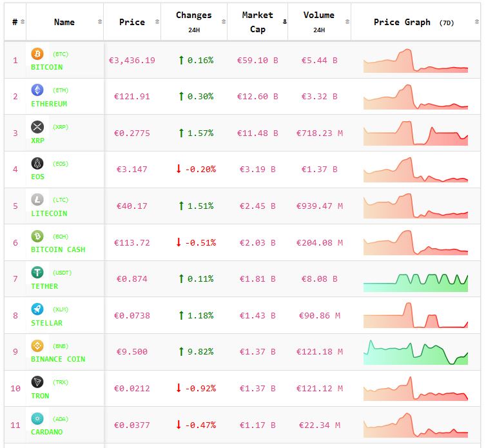Click the Tether green 7D price graph
Image resolution: width=486 pixels, height=448 pixels.
[416, 281]
